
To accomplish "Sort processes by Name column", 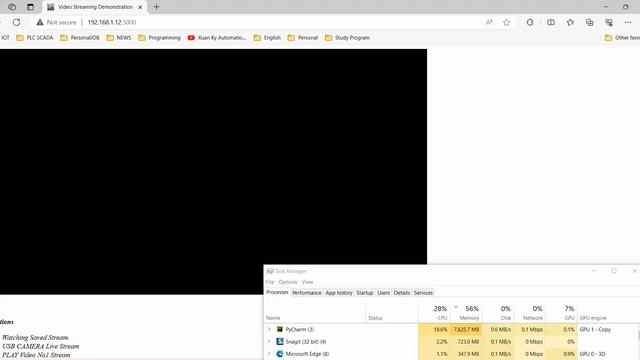I will click(315, 313).
